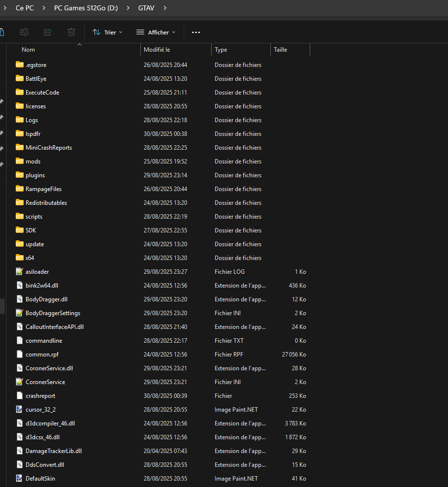448x487 pixels.
Task: Expand the chevron after GTAV in address bar
Action: (165, 8)
